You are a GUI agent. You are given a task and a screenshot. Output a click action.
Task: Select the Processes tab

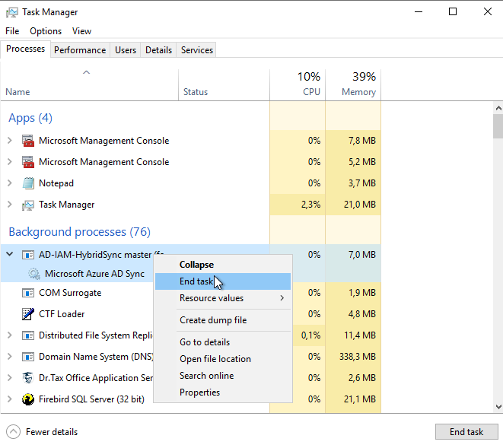(x=25, y=49)
